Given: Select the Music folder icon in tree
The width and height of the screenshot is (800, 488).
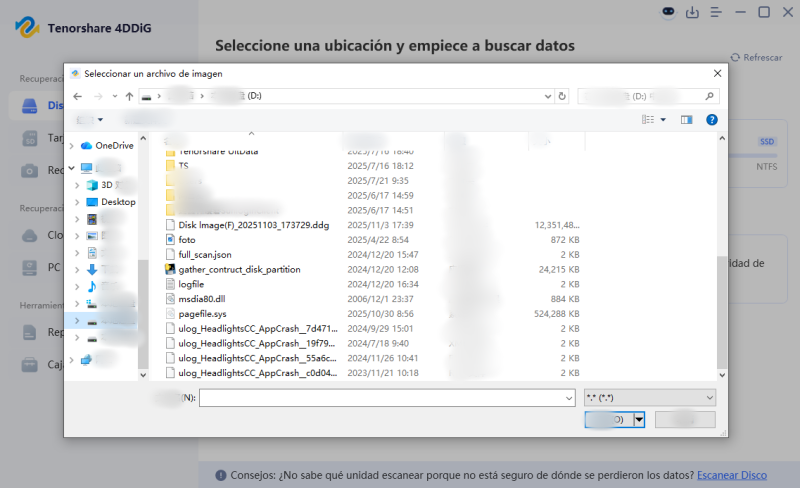Looking at the screenshot, I should click(92, 286).
